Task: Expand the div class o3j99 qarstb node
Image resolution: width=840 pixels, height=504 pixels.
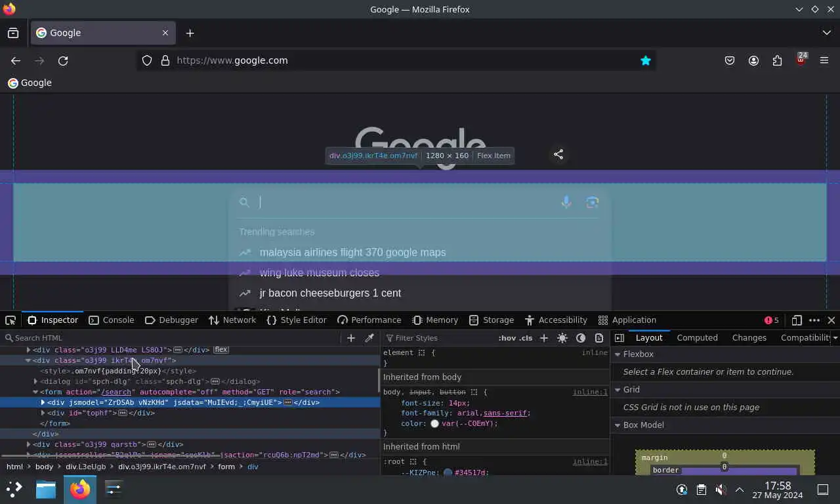Action: [x=28, y=444]
